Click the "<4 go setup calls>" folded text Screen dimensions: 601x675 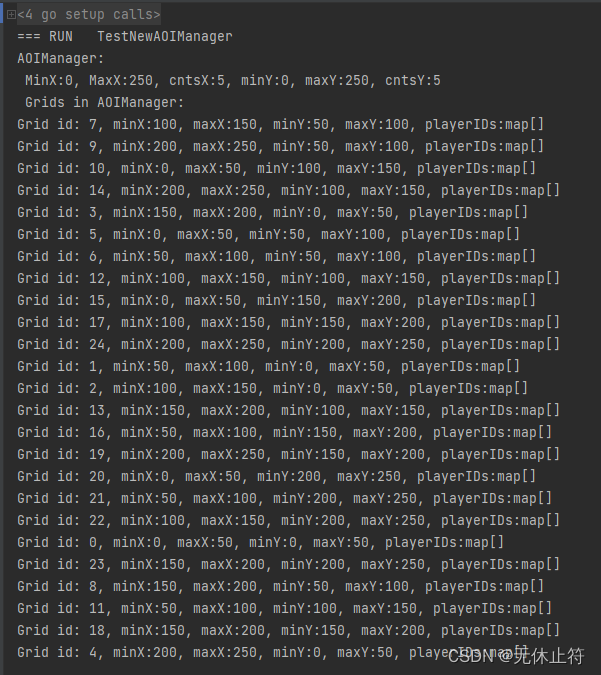[x=88, y=15]
